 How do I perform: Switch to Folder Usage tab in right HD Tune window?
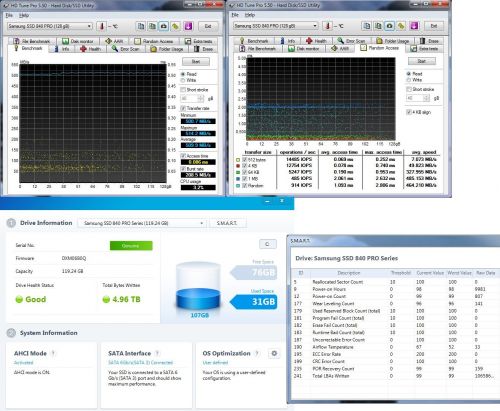393,41
